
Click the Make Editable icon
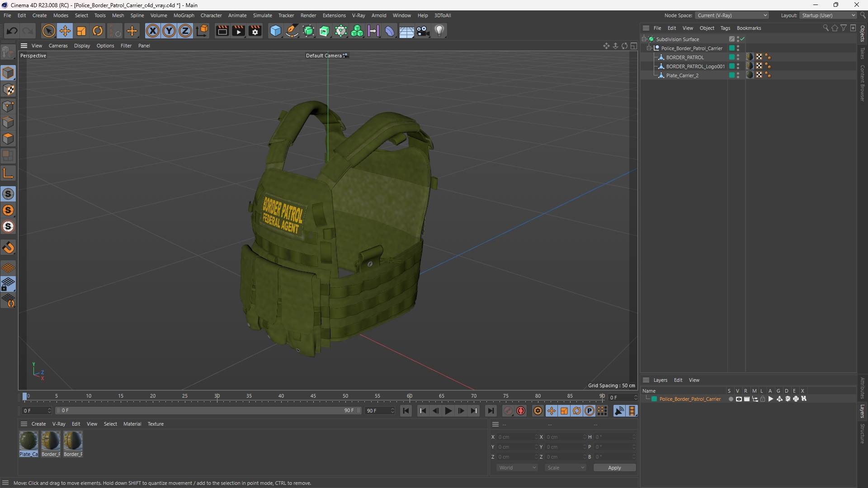(x=8, y=53)
